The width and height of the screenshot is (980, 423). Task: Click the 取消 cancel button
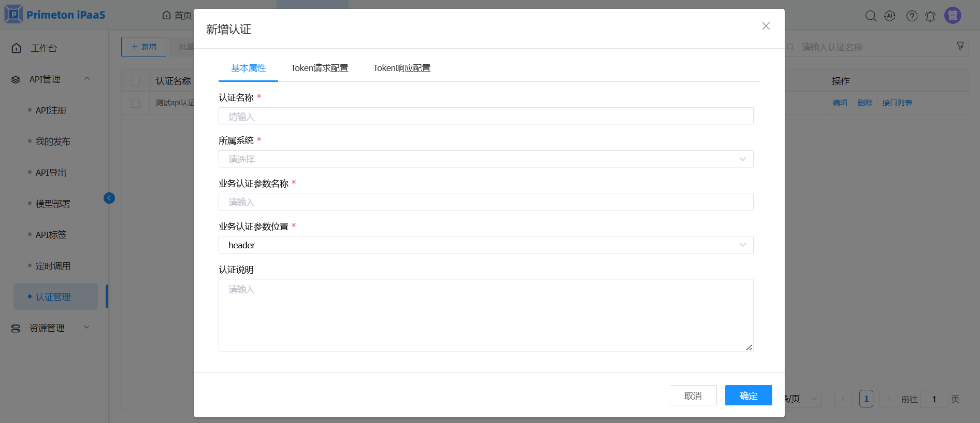pyautogui.click(x=693, y=396)
